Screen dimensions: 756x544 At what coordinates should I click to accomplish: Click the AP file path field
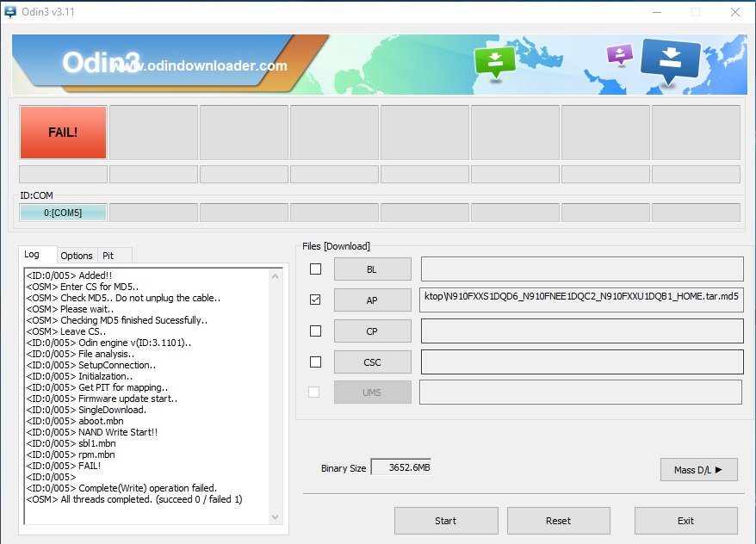point(581,300)
